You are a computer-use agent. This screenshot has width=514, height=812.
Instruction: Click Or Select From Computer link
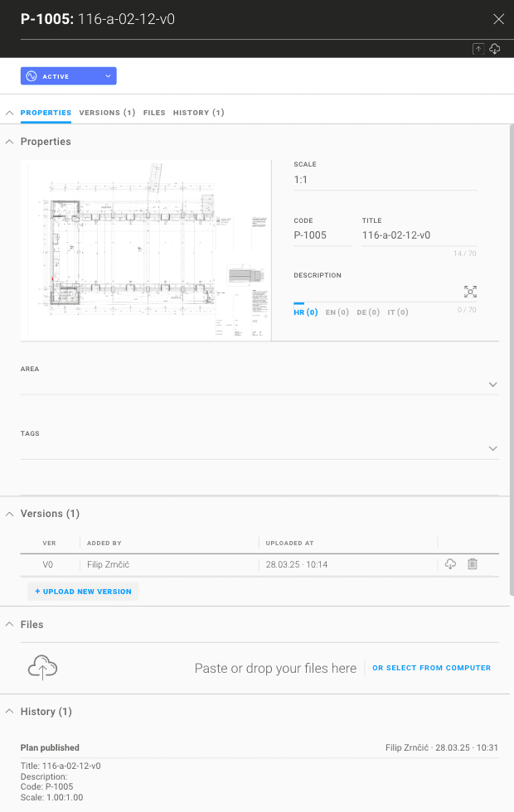pos(431,668)
